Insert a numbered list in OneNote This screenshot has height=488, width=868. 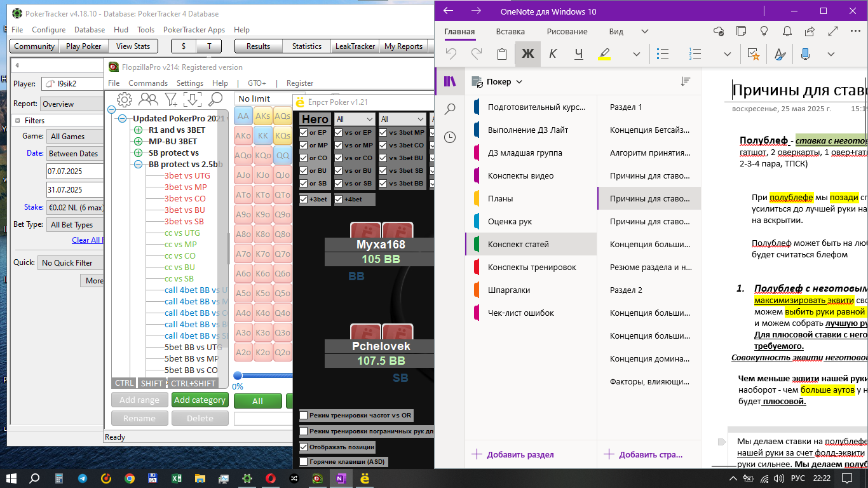click(x=695, y=54)
